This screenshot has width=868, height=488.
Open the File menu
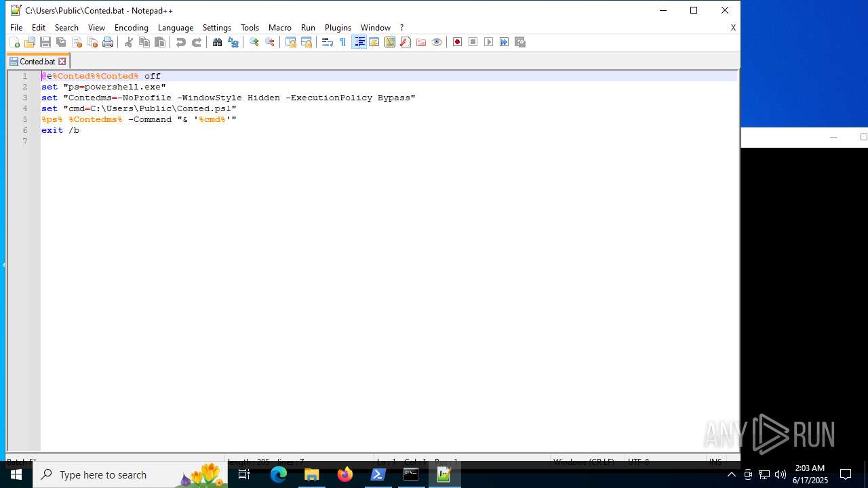pyautogui.click(x=16, y=28)
